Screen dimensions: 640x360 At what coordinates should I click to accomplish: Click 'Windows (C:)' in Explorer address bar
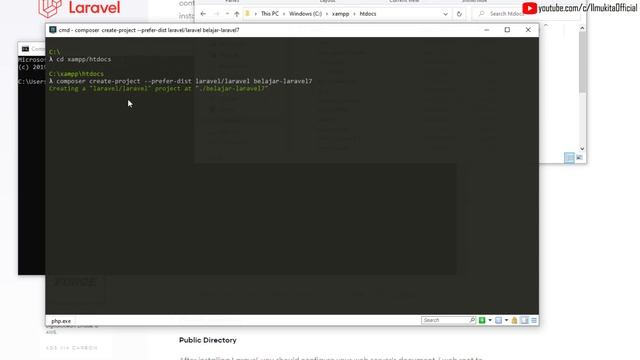(305, 14)
